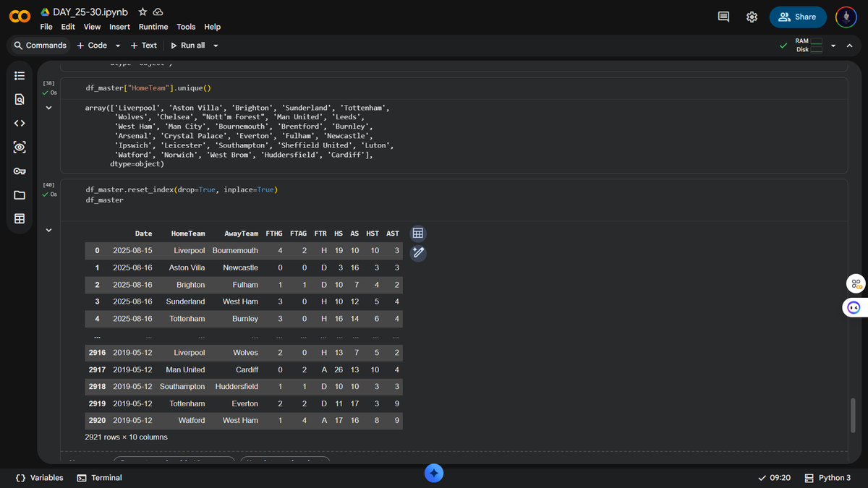Image resolution: width=868 pixels, height=488 pixels.
Task: Click the Sunderland cell in row 3
Action: (185, 301)
